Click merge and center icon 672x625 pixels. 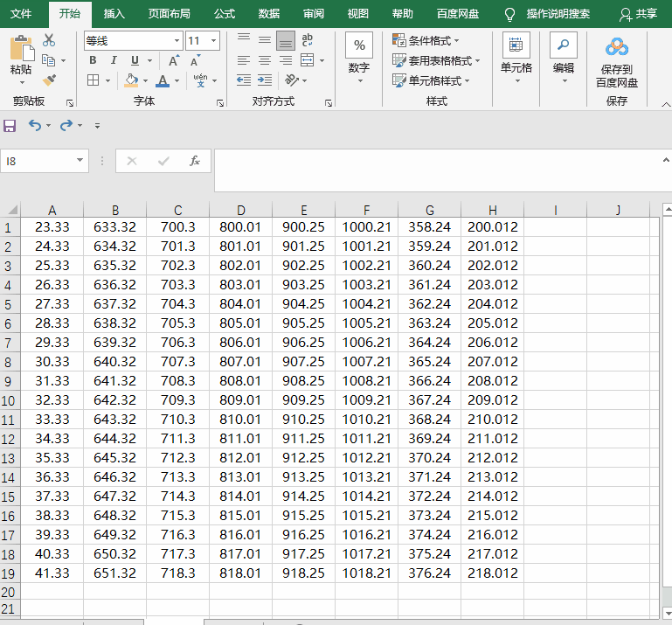[x=308, y=60]
